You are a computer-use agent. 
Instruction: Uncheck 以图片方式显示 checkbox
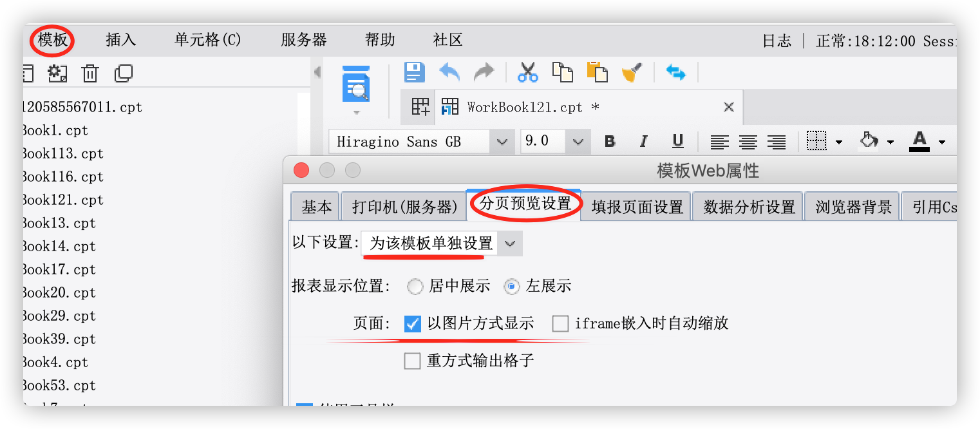click(x=413, y=323)
